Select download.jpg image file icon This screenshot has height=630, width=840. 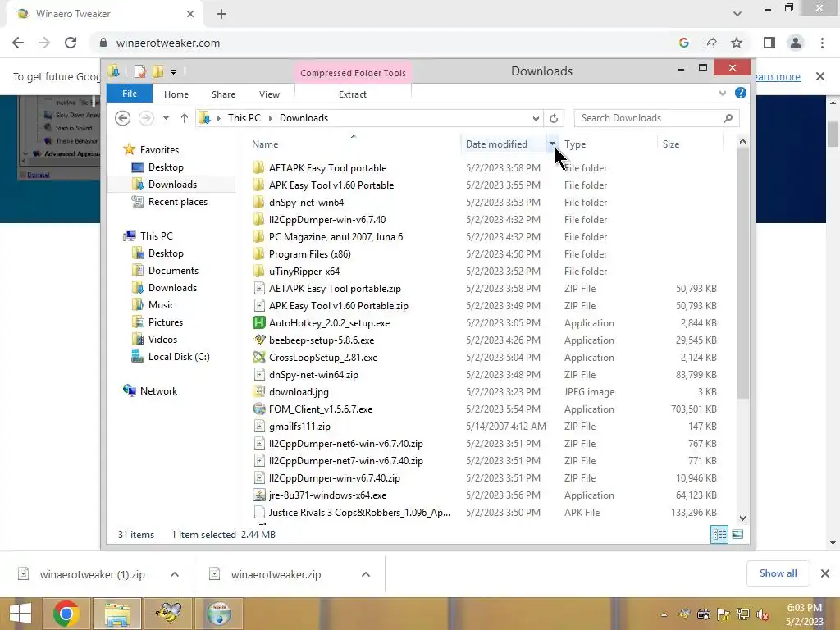(259, 391)
